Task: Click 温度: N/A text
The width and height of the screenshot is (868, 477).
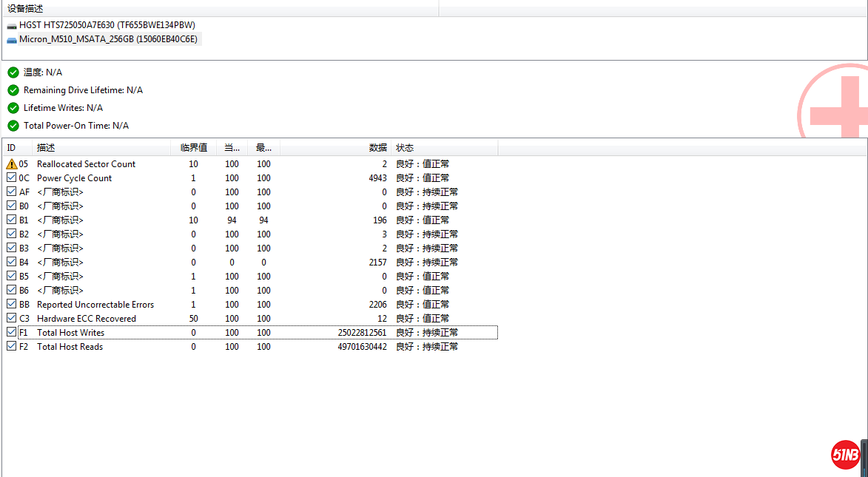Action: click(43, 72)
